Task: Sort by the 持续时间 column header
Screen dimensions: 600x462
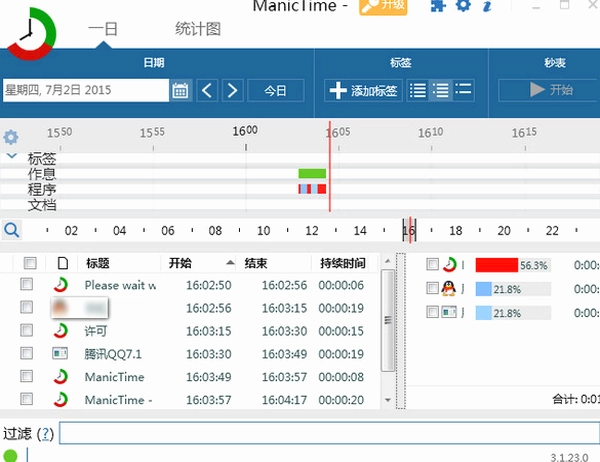Action: tap(342, 263)
